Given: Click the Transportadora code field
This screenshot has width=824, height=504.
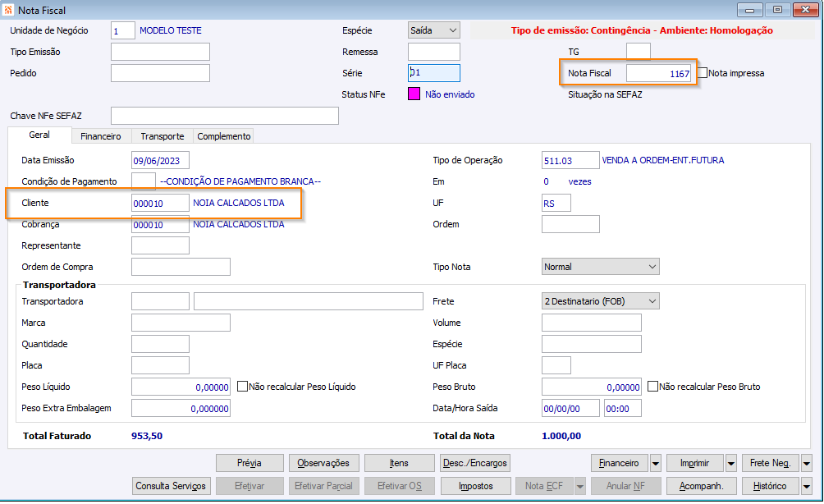Looking at the screenshot, I should [x=160, y=301].
